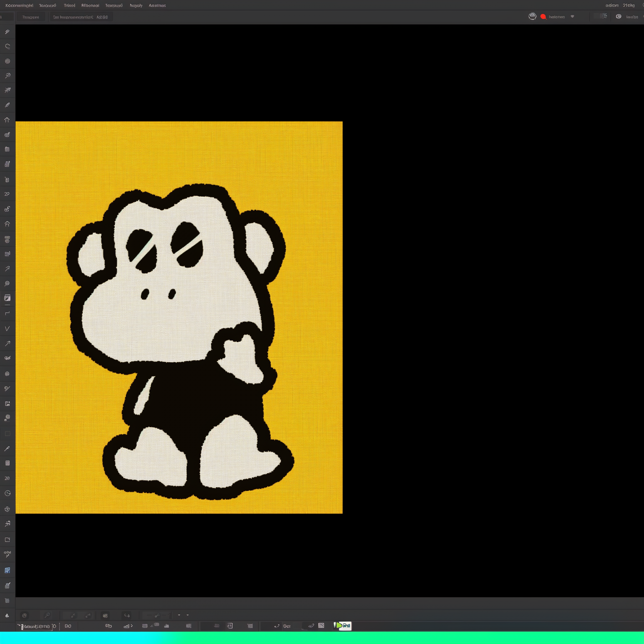Toggle the red record dot indicator

pos(543,17)
